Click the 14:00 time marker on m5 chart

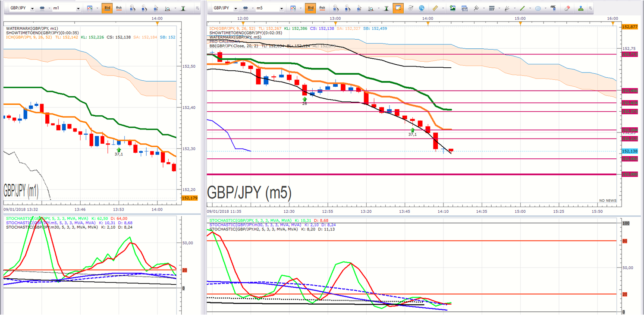(427, 19)
